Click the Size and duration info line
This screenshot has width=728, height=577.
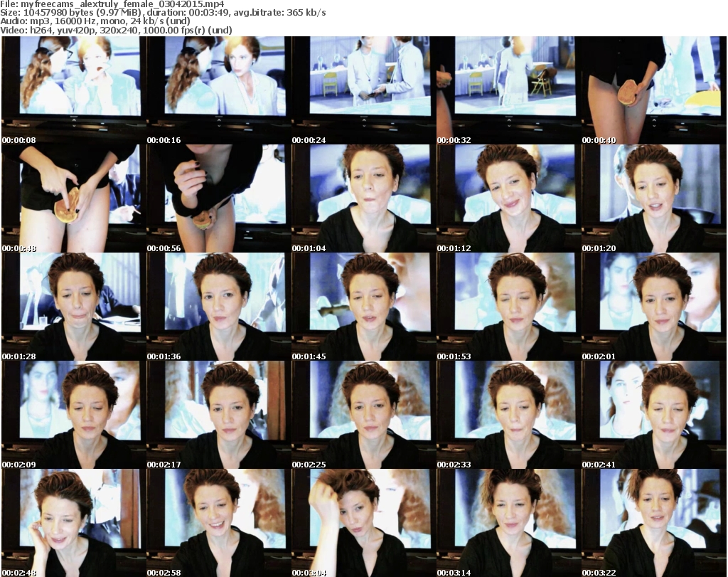(x=163, y=13)
